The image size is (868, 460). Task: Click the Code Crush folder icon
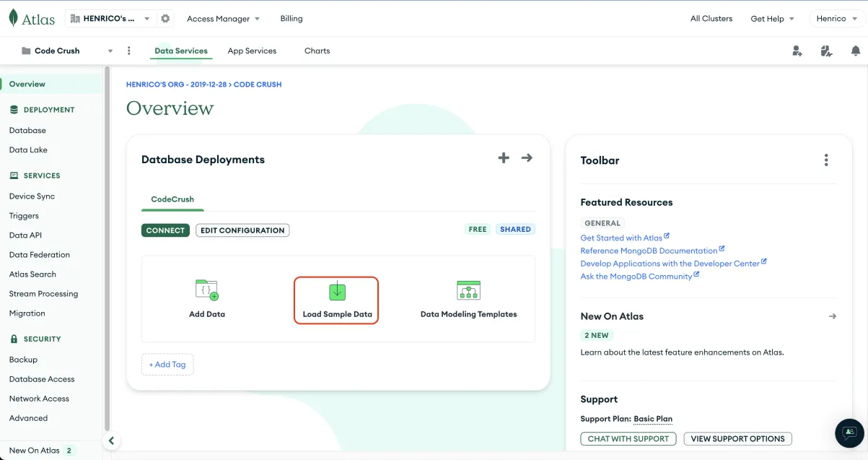[27, 51]
